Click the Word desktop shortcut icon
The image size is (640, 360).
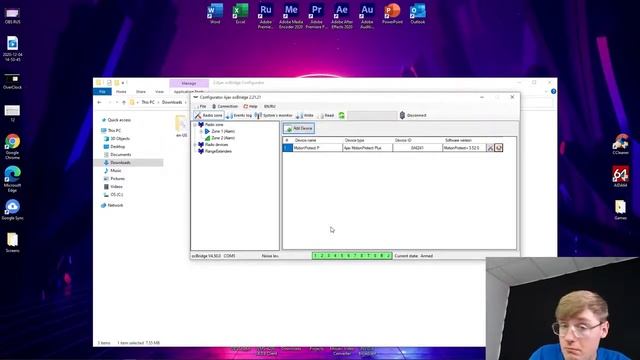(x=215, y=14)
